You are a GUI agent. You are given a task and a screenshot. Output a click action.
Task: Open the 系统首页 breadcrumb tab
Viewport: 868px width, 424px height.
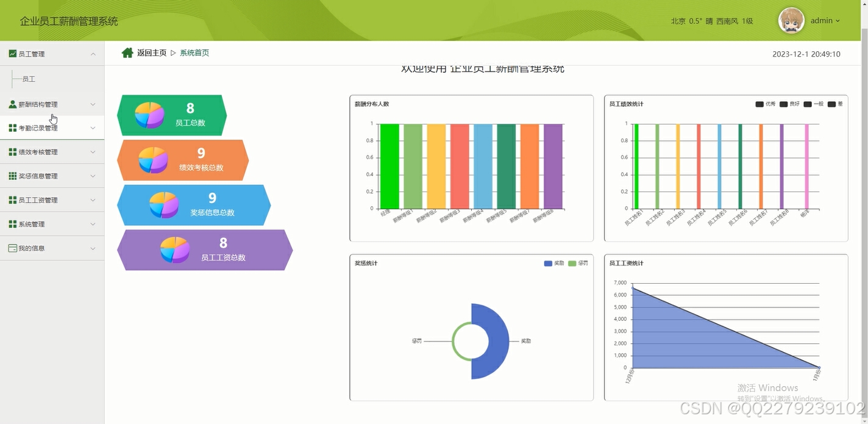[x=194, y=53]
